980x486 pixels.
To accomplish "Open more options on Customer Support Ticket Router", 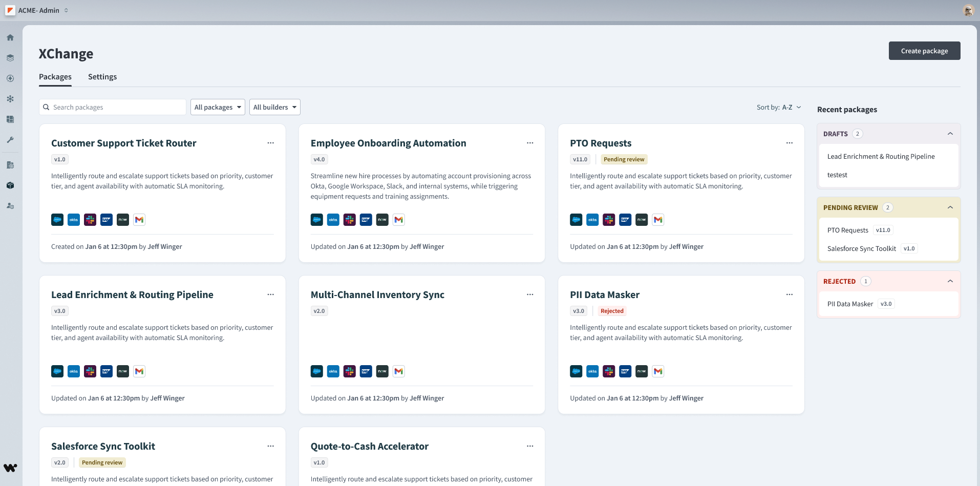I will coord(270,143).
